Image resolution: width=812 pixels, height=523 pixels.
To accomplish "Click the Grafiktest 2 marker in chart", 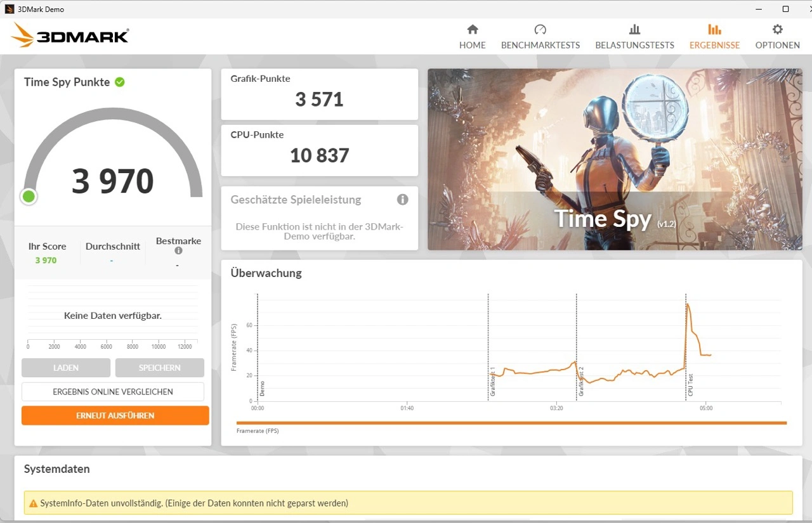I will click(580, 382).
